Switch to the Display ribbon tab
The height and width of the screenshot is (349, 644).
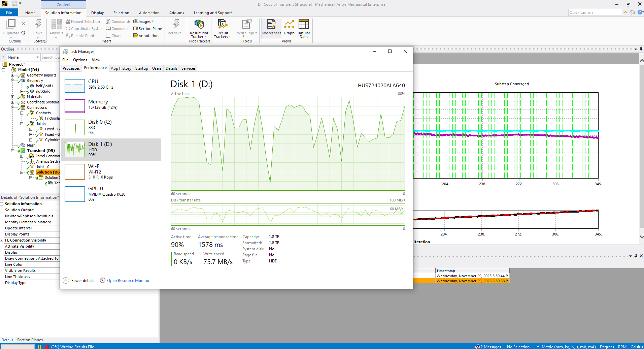pyautogui.click(x=98, y=13)
